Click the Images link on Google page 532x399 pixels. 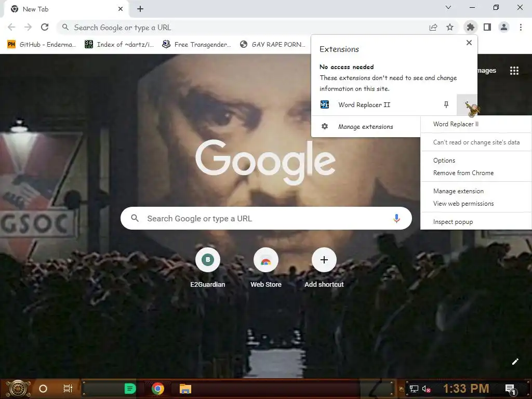486,71
